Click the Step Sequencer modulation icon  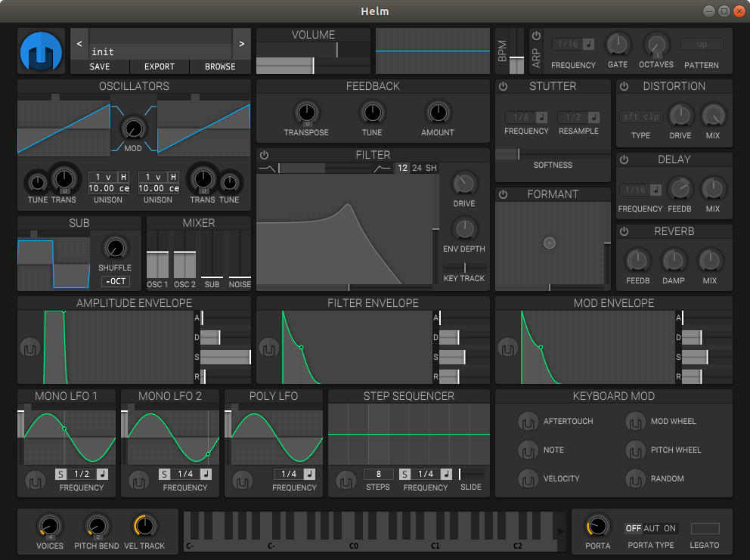[x=346, y=481]
